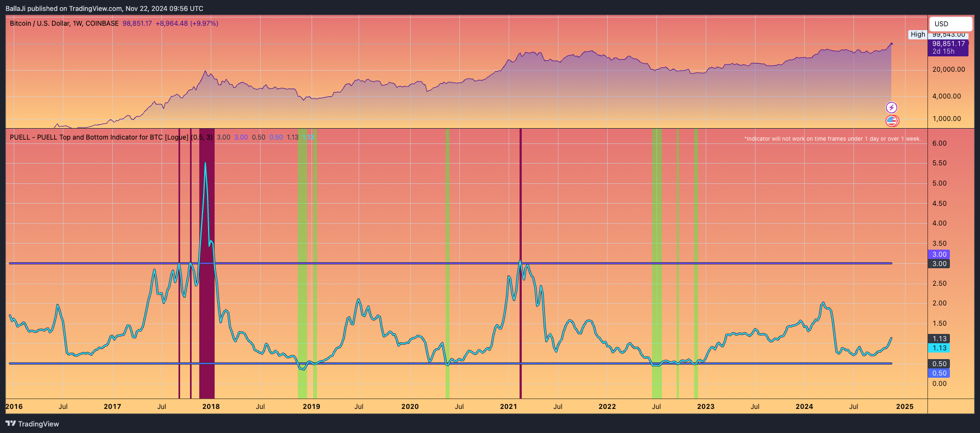The width and height of the screenshot is (980, 433).
Task: Click the 2017 label on time axis
Action: point(112,407)
